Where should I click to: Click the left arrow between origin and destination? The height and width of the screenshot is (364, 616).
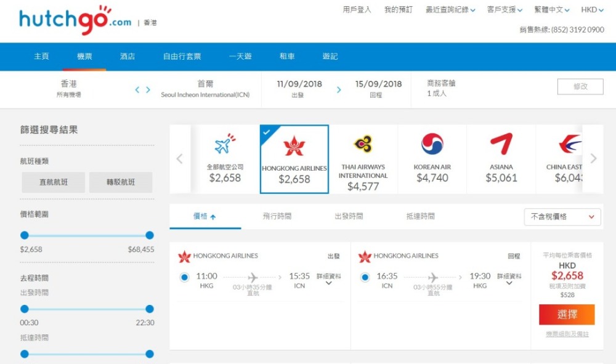coord(137,90)
